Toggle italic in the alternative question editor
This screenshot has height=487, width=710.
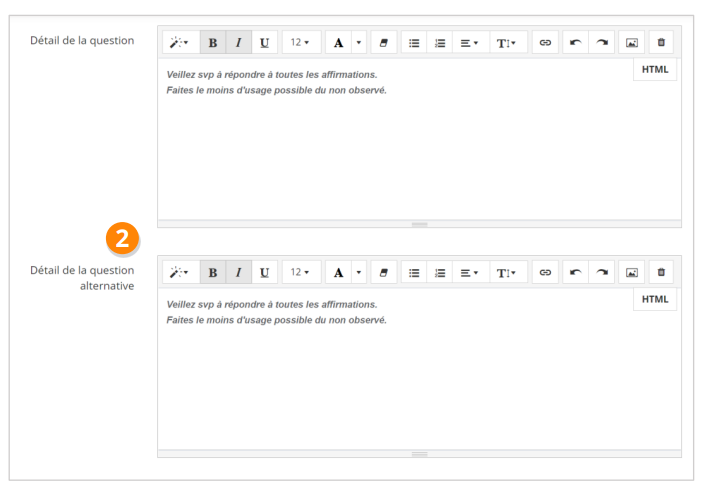[x=238, y=272]
